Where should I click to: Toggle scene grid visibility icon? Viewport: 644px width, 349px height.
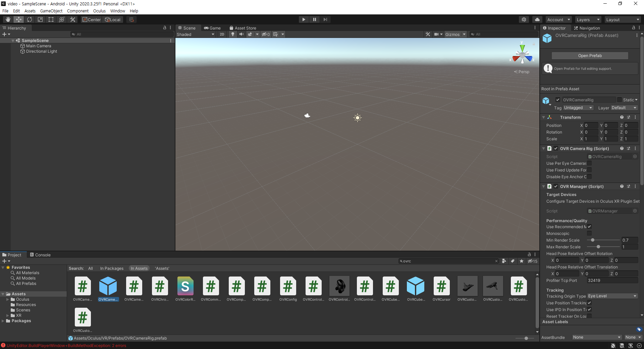275,34
